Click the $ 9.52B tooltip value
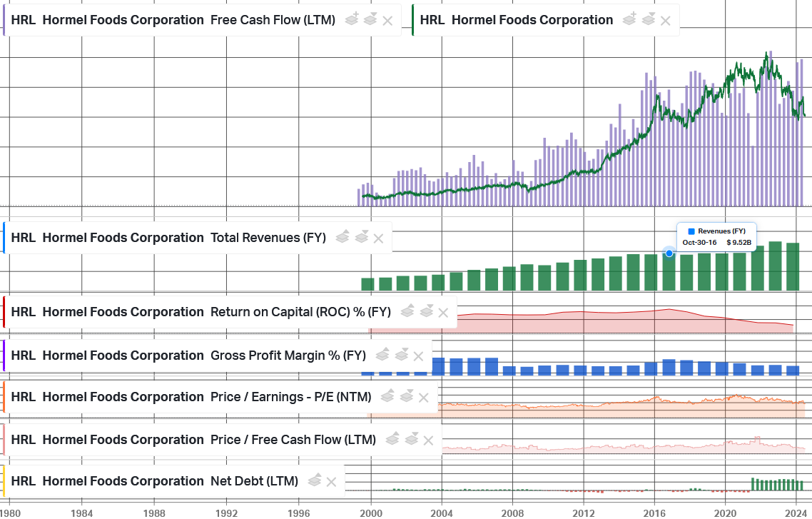The height and width of the screenshot is (519, 812). click(739, 243)
